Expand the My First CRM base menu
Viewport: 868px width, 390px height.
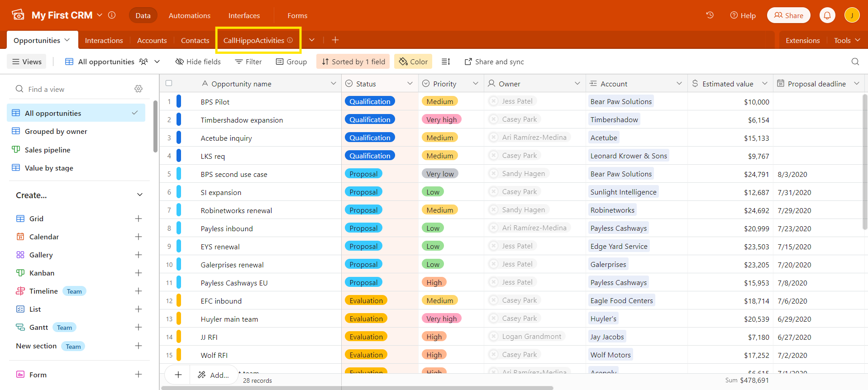(100, 15)
